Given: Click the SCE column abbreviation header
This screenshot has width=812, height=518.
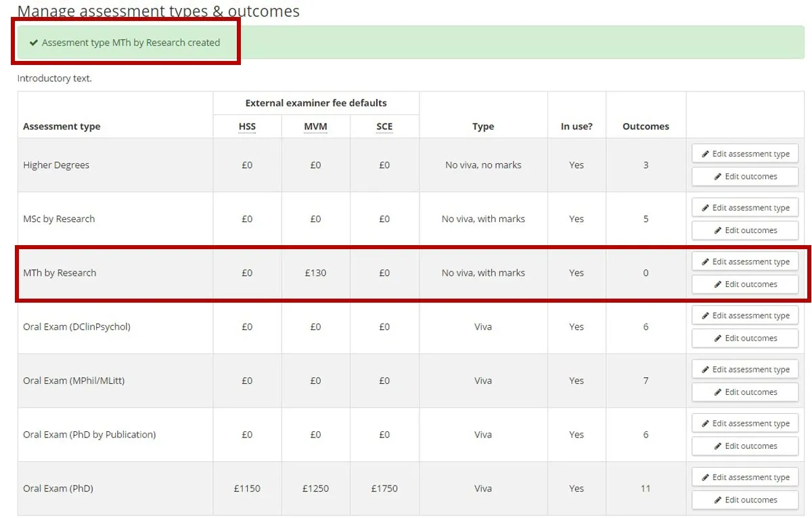Looking at the screenshot, I should point(384,127).
